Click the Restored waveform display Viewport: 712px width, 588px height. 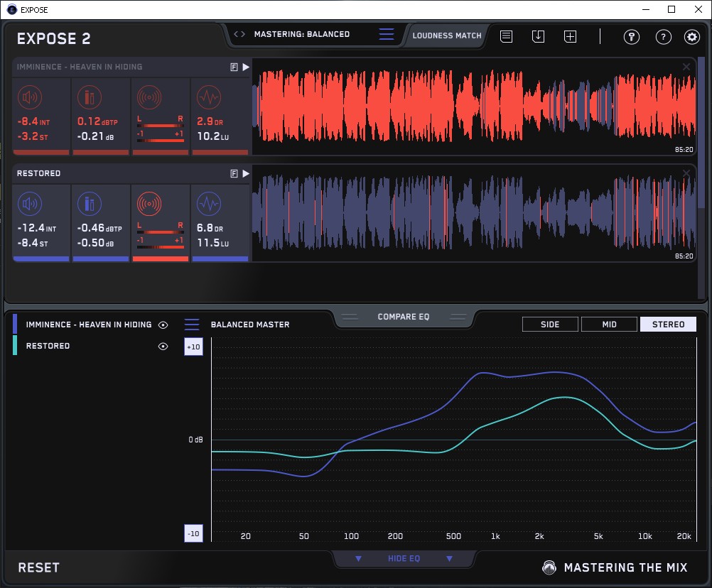(474, 213)
